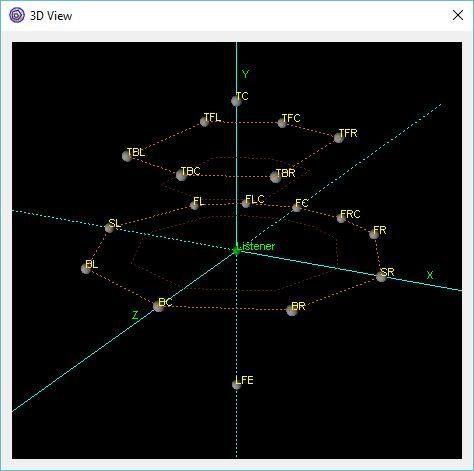Click the FC front center speaker

(296, 207)
